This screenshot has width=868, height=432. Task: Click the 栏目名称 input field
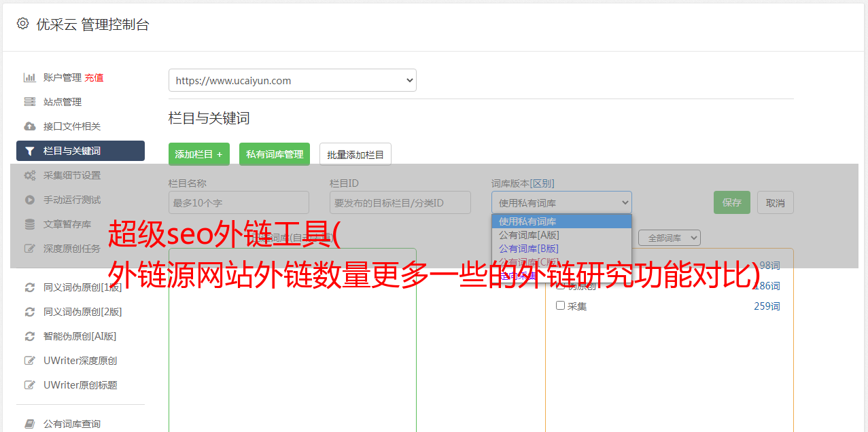[239, 202]
